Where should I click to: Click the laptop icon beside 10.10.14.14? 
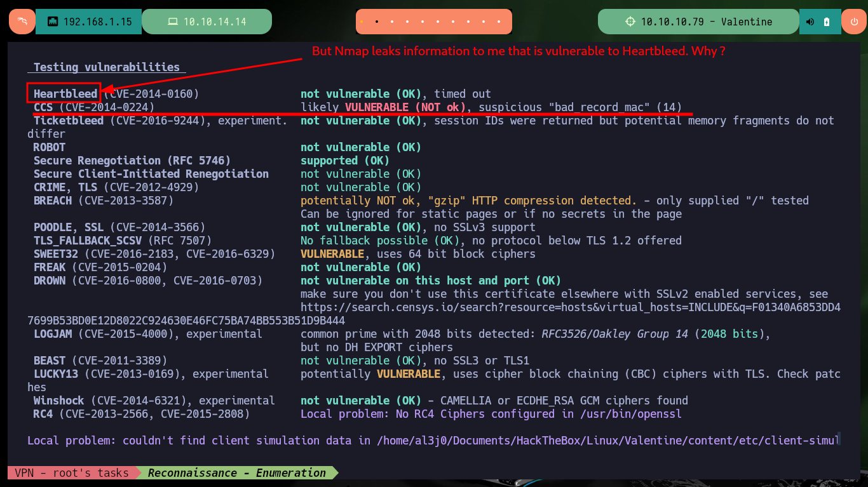click(x=172, y=22)
